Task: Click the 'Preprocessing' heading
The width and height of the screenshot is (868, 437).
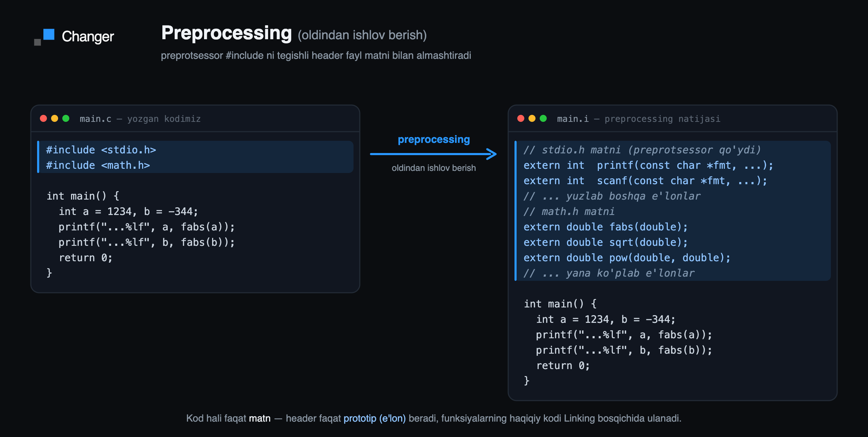Action: pyautogui.click(x=226, y=33)
